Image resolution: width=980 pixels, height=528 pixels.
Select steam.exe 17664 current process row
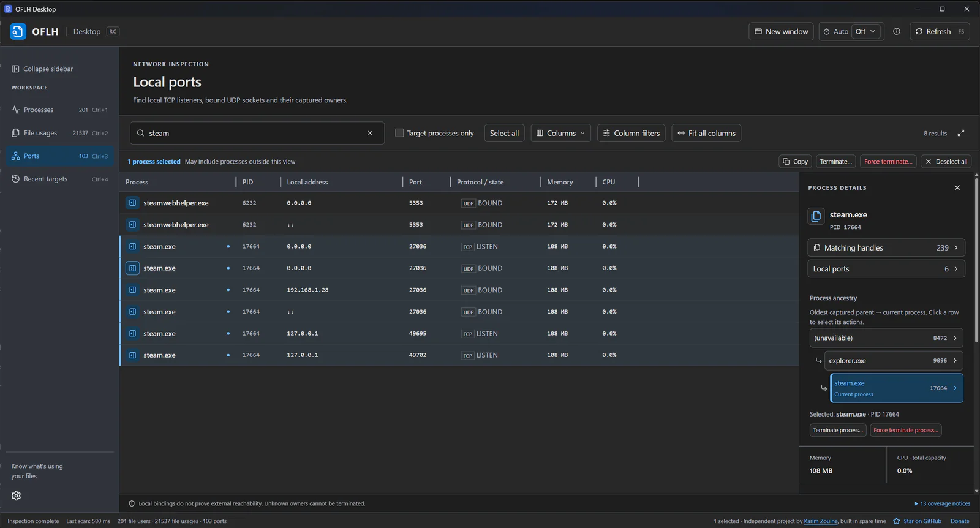click(x=897, y=388)
